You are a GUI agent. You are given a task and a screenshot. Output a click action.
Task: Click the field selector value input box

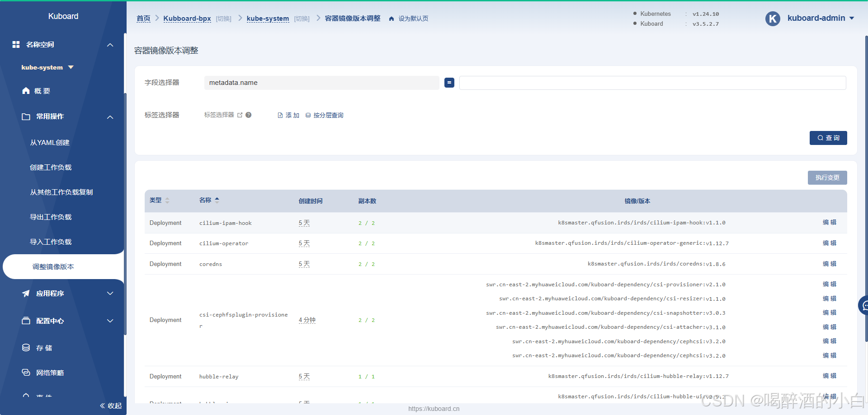[x=652, y=83]
